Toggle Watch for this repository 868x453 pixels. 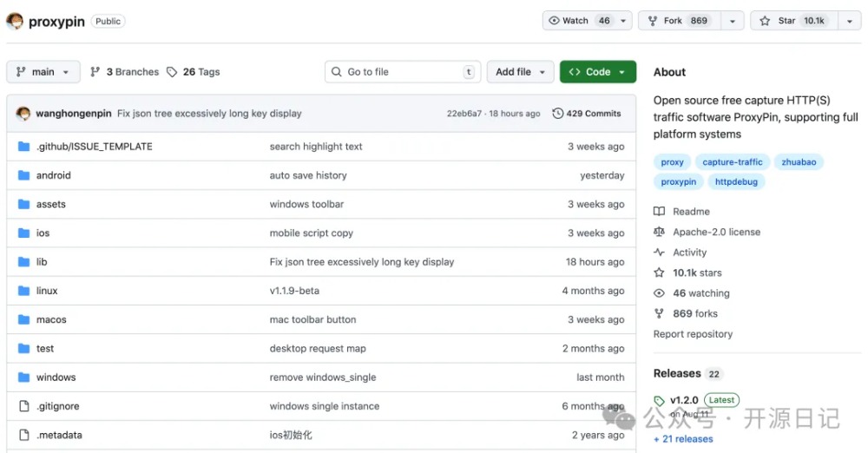[576, 21]
